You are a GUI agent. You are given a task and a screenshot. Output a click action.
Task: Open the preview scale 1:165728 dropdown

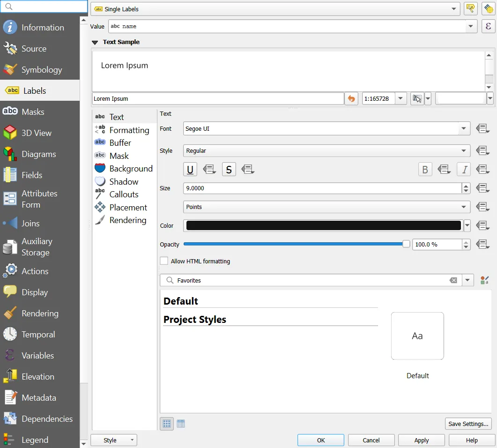(401, 98)
